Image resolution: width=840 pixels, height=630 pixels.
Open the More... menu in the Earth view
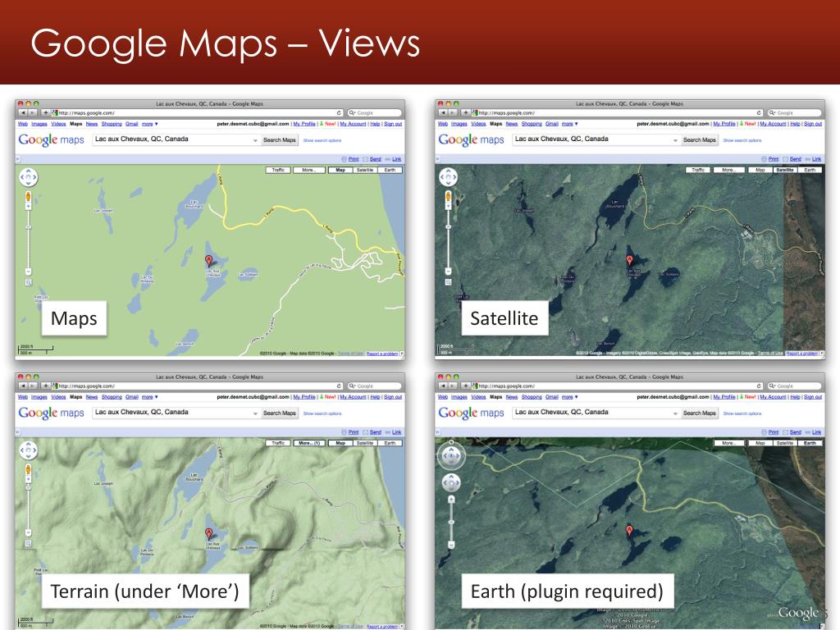pos(728,444)
